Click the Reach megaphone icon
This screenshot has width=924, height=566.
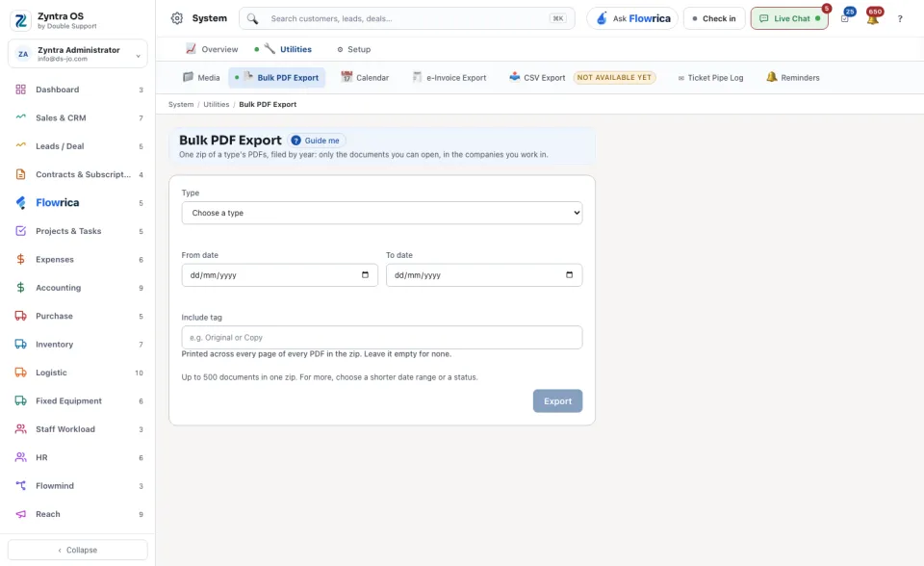click(x=20, y=514)
